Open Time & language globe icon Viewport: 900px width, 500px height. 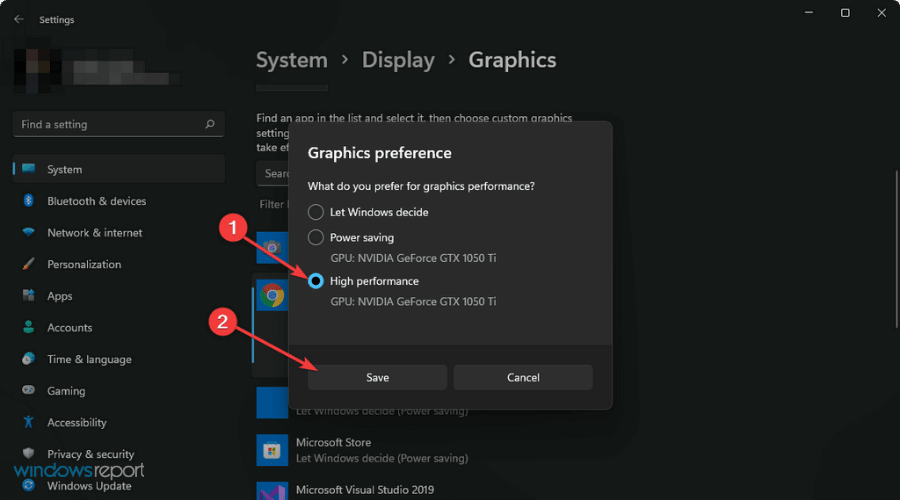(28, 358)
